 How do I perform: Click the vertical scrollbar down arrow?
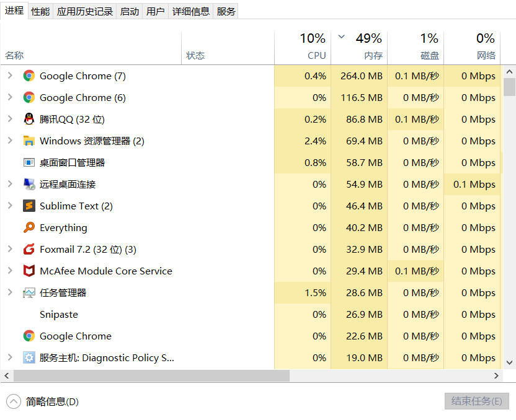click(x=509, y=362)
